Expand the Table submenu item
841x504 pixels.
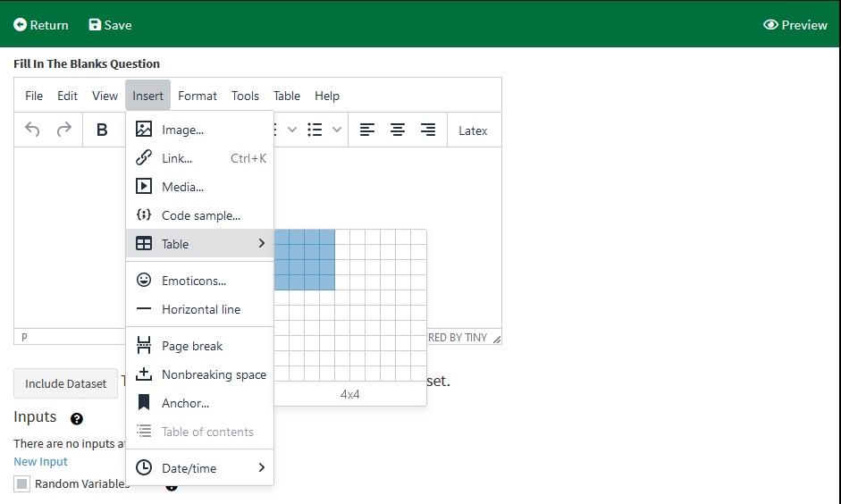tap(200, 244)
